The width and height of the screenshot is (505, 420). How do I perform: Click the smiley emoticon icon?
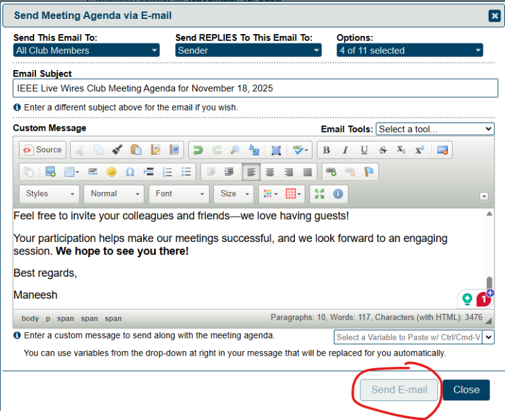pyautogui.click(x=112, y=172)
